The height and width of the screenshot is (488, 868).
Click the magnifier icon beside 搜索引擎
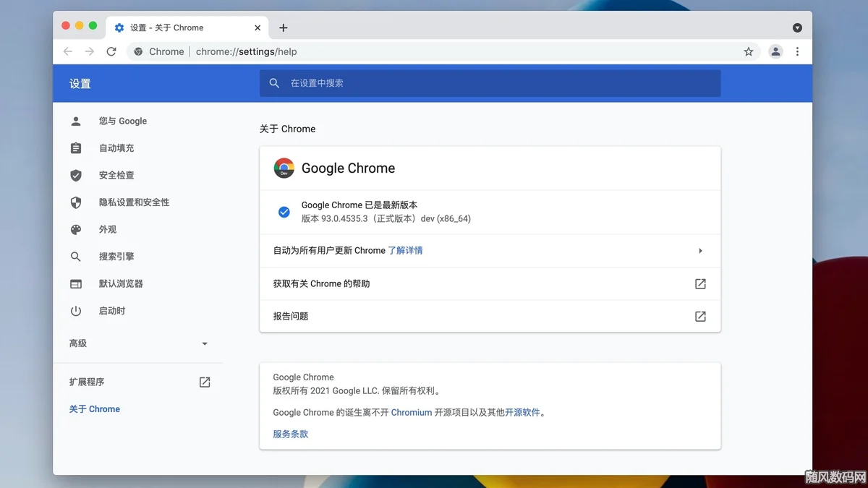tap(76, 257)
